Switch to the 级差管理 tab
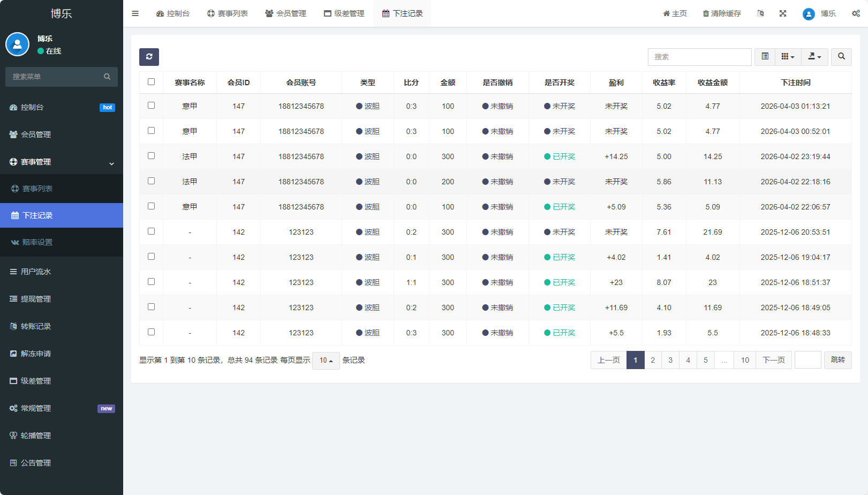Image resolution: width=868 pixels, height=495 pixels. click(x=344, y=13)
